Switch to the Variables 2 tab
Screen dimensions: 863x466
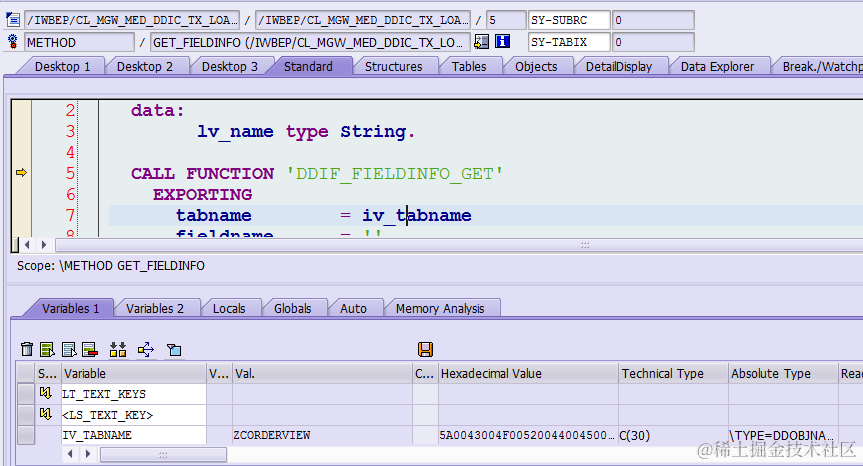click(155, 309)
